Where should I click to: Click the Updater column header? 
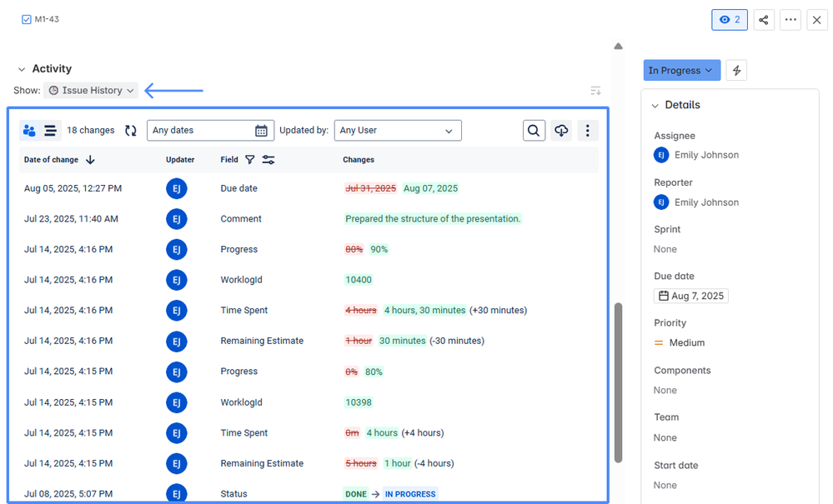[180, 160]
